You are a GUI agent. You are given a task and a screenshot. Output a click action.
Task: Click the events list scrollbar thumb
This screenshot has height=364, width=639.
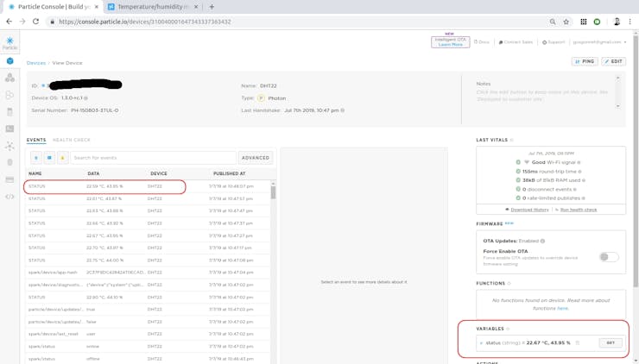[x=273, y=192]
